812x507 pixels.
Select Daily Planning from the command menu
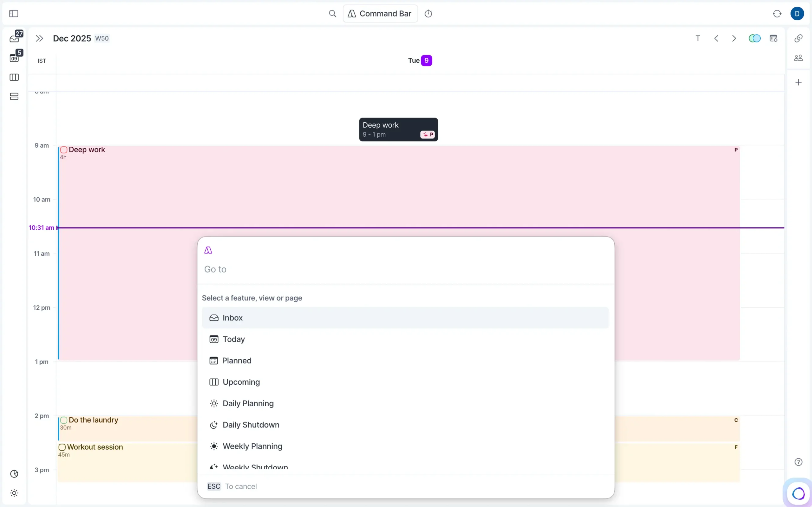(x=248, y=403)
